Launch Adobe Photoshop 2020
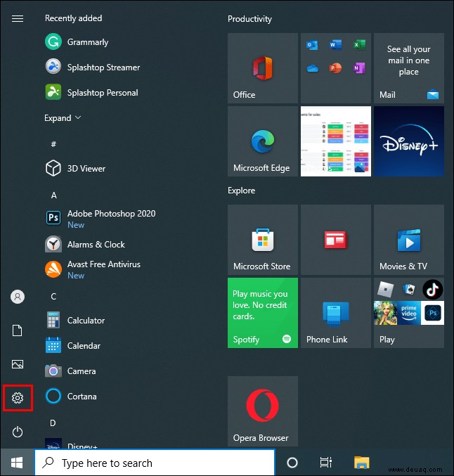454x476 pixels. pos(100,218)
